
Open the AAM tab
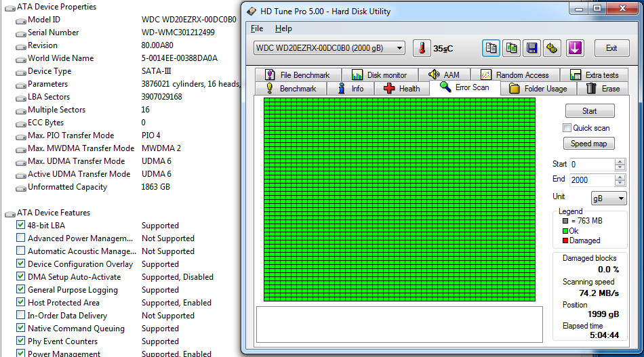pos(444,75)
